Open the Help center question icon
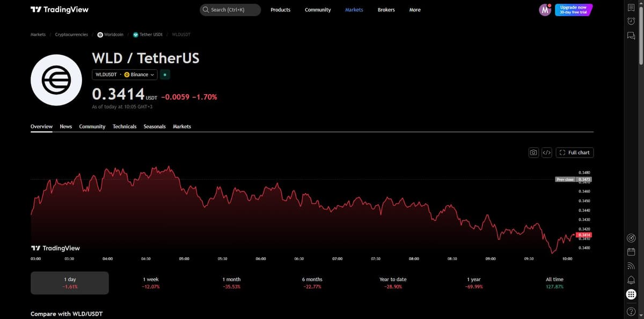Screen dimensions: 644x319 tap(631, 311)
